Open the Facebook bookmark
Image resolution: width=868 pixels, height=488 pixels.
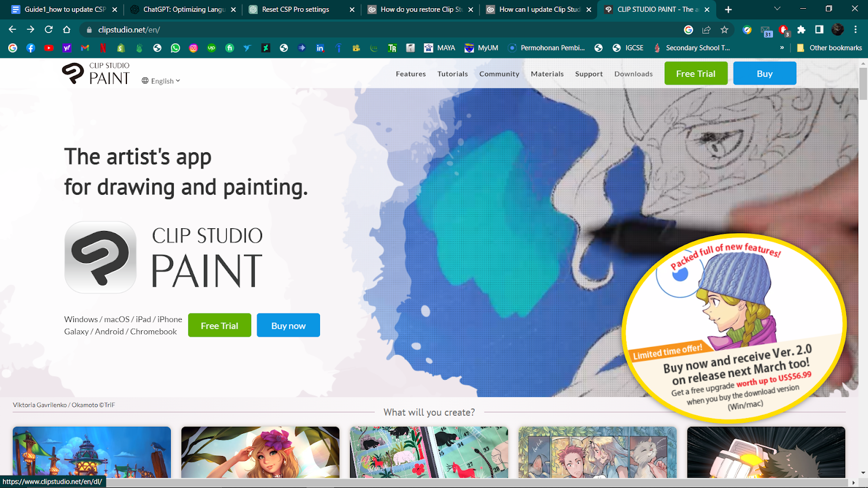(x=30, y=48)
